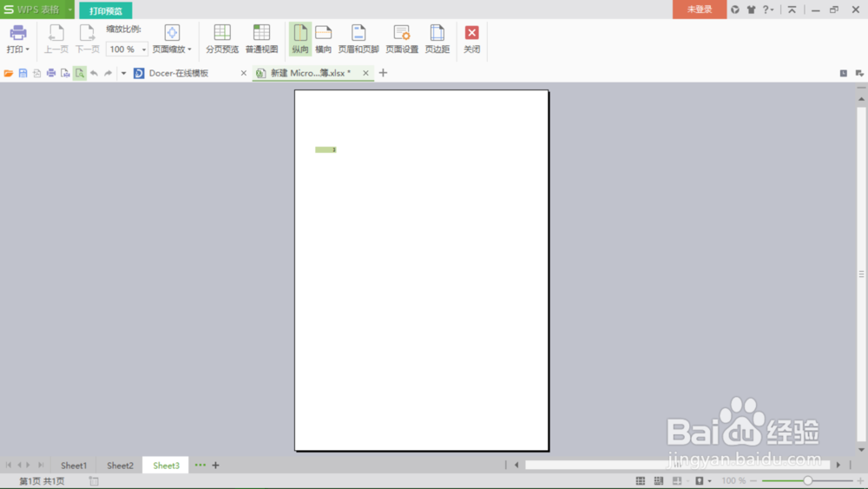Click the vertical scrollbar up arrow
The image size is (868, 489).
(861, 99)
